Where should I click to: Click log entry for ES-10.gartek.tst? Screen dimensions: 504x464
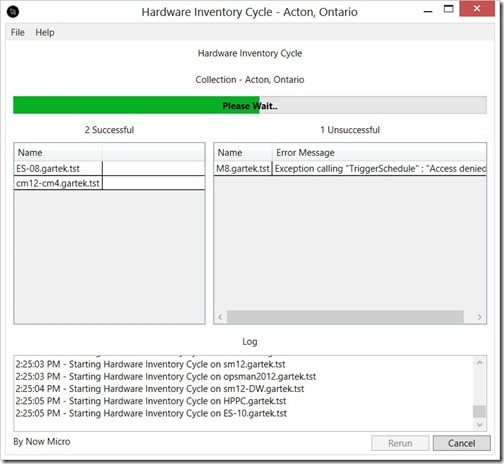[151, 413]
